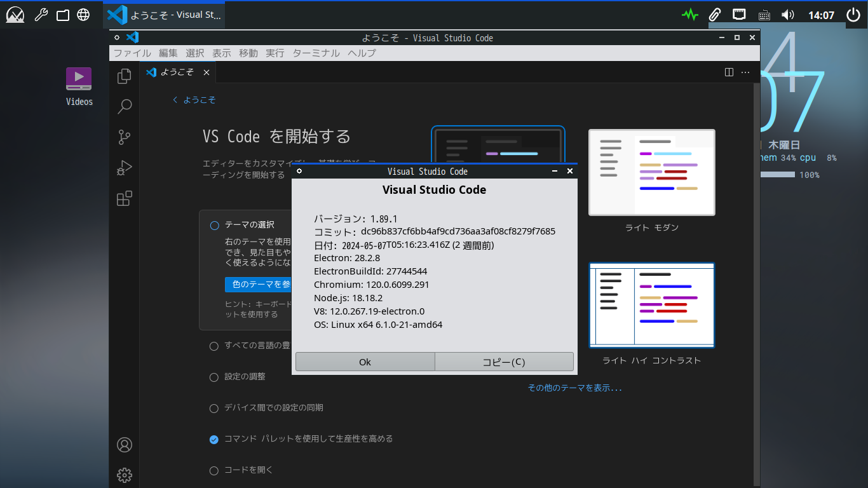This screenshot has height=488, width=868.
Task: Click the OS: Linux x64 line
Action: [378, 325]
